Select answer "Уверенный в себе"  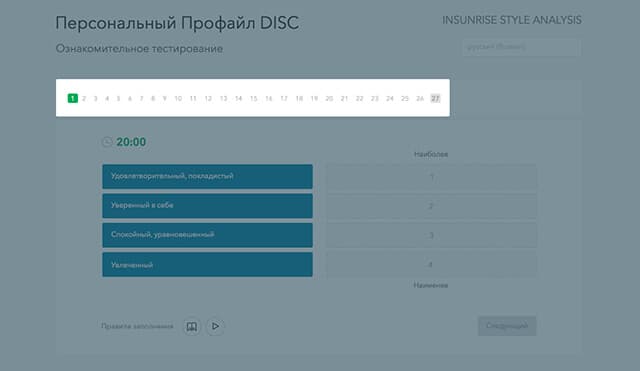(x=207, y=206)
